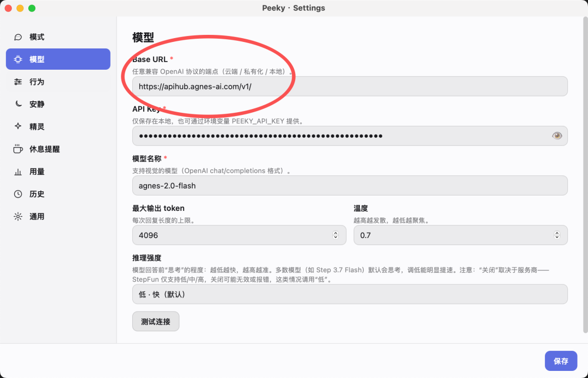
Task: Click the 模型名称 field containing agnes-2.0-flash
Action: point(350,186)
